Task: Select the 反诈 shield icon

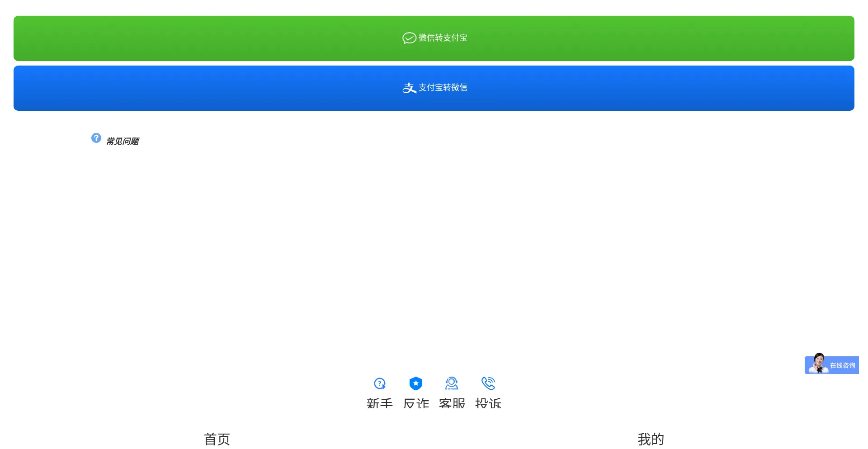Action: click(416, 383)
